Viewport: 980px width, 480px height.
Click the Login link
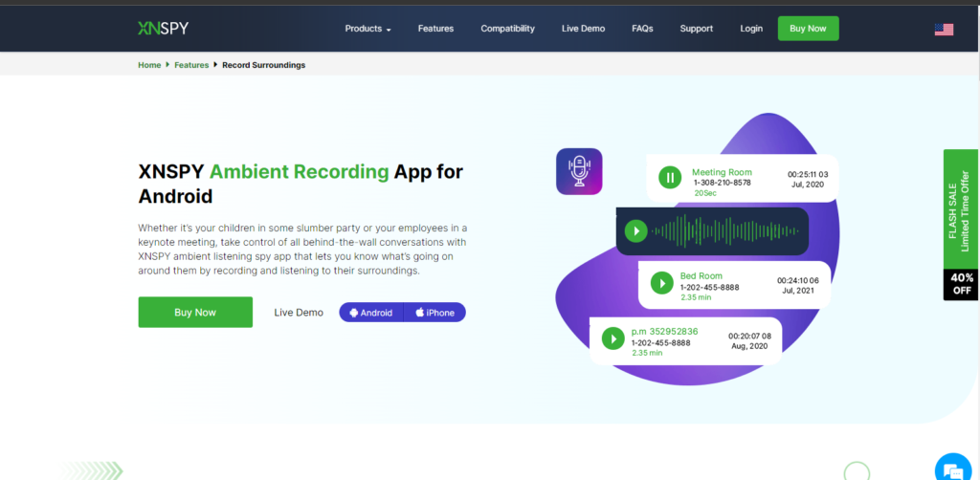point(751,29)
